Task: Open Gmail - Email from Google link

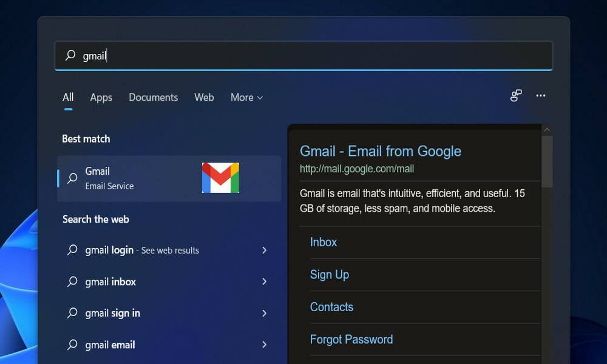Action: (381, 151)
